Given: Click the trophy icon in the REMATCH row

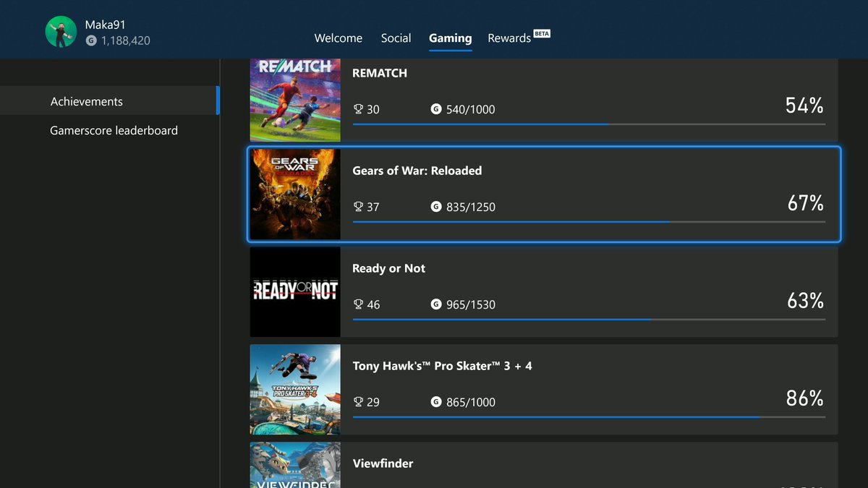Looking at the screenshot, I should pos(357,109).
